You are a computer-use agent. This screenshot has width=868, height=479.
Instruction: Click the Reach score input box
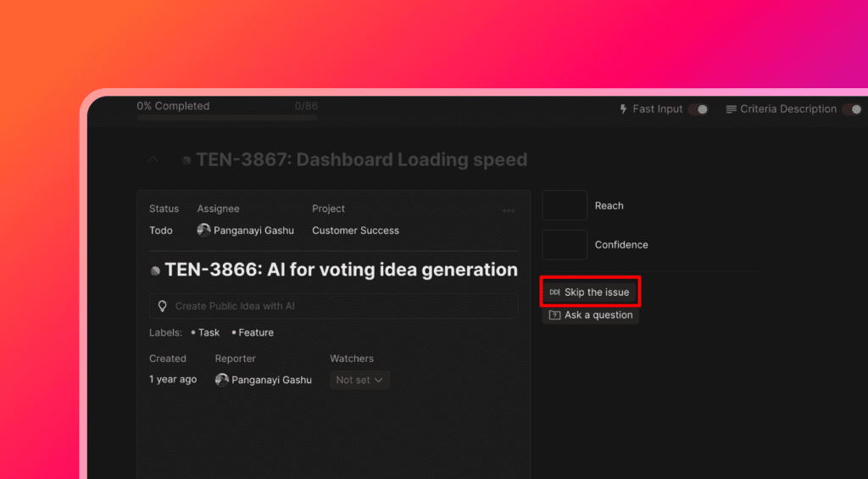(565, 205)
